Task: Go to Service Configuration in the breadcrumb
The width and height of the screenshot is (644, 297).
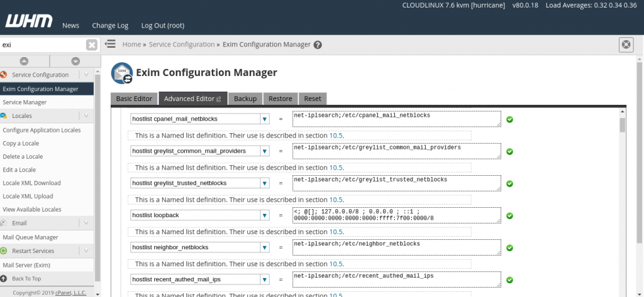Action: click(182, 45)
